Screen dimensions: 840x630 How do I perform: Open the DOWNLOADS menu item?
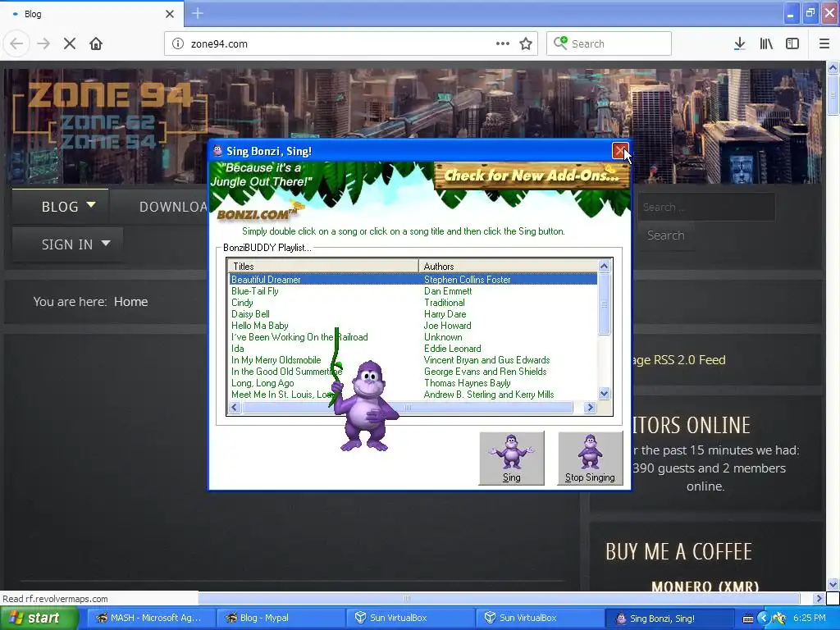point(172,207)
